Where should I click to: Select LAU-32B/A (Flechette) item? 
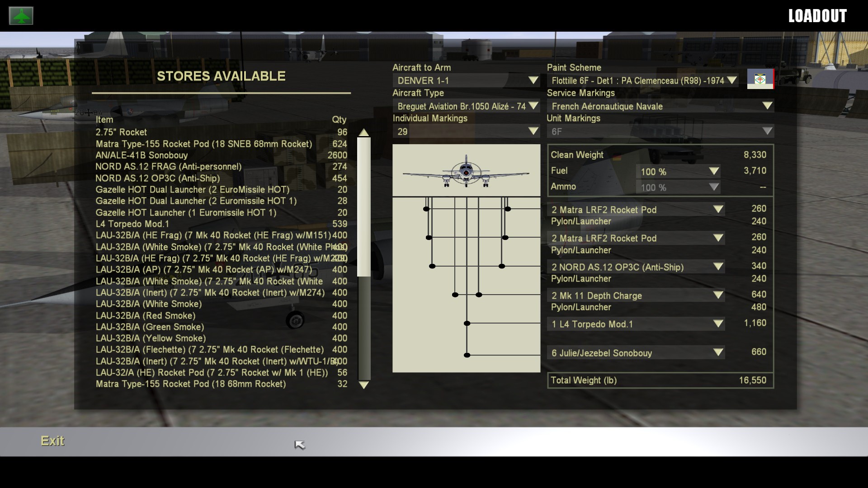222,349
